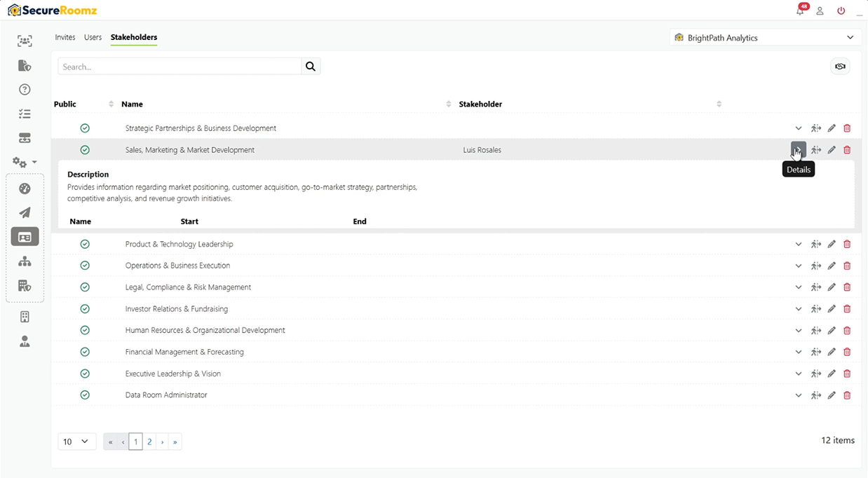Toggle Public check for Legal, Compliance row
The height and width of the screenshot is (478, 868).
(85, 287)
